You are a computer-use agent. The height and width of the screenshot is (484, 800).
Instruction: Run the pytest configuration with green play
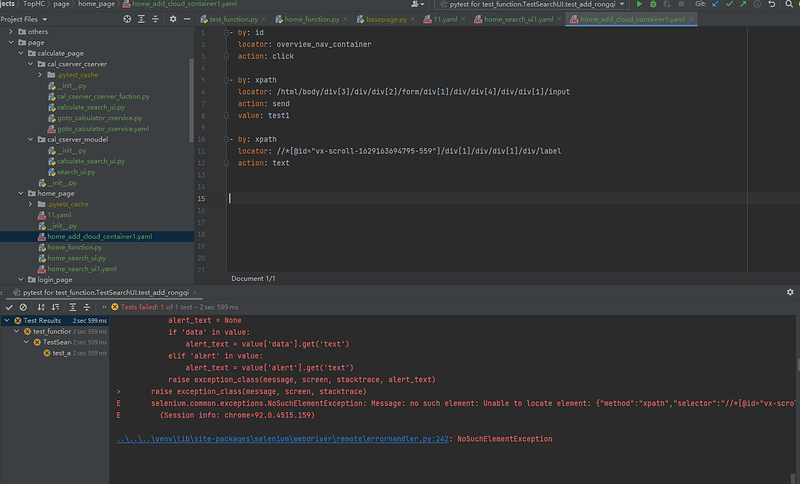click(x=639, y=4)
